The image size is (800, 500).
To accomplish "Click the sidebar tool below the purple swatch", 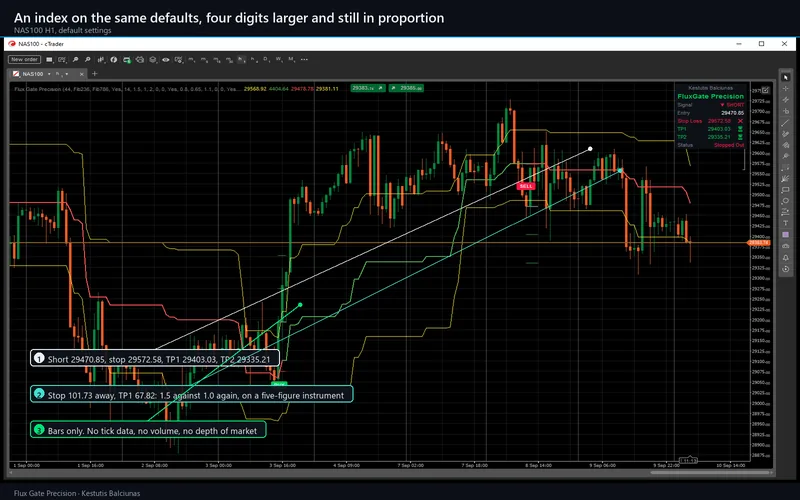I will click(x=786, y=245).
